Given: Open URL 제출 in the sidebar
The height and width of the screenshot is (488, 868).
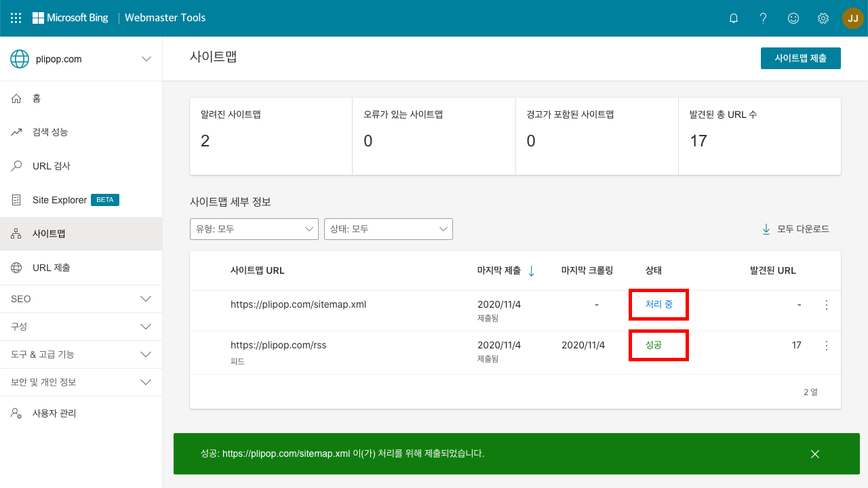Looking at the screenshot, I should click(x=81, y=268).
